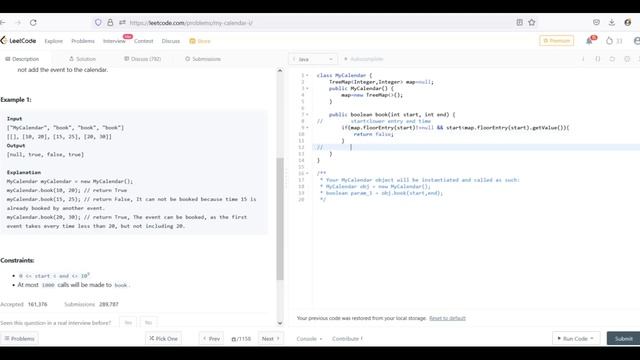The height and width of the screenshot is (360, 640).
Task: Bookmark this page with the star icon
Action: pyautogui.click(x=531, y=23)
